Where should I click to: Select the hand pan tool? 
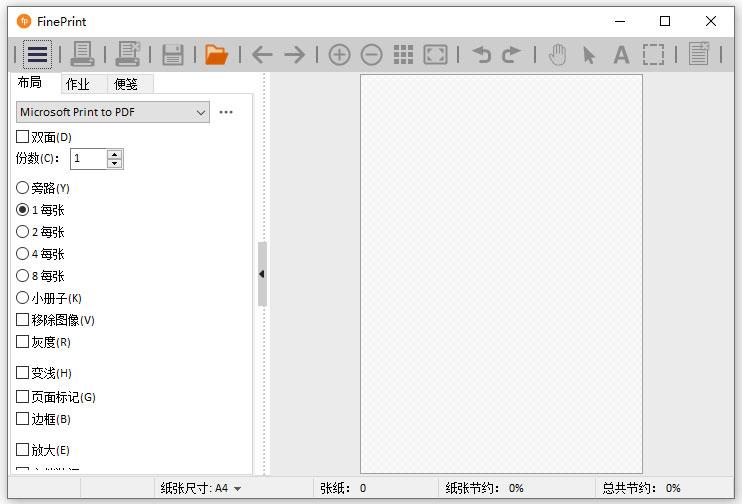click(x=557, y=55)
